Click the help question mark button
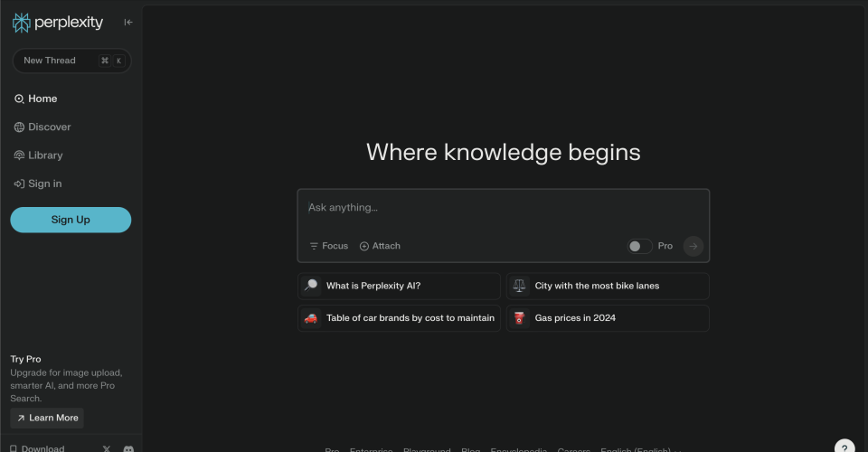Image resolution: width=868 pixels, height=452 pixels. coord(844,446)
